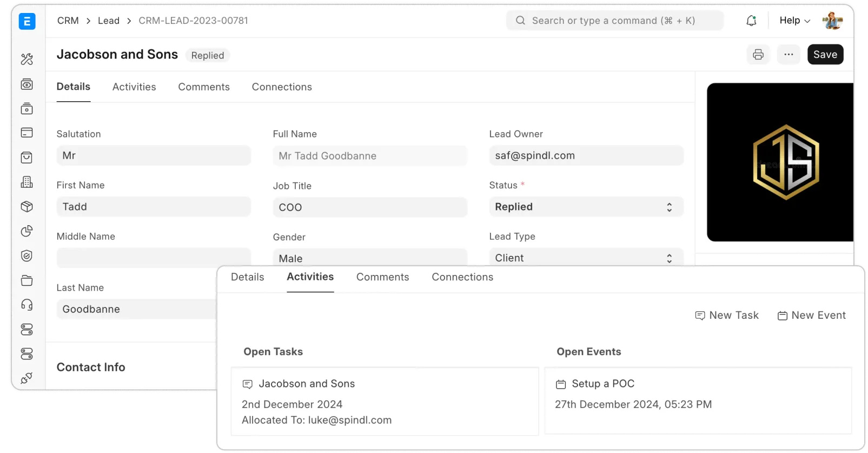Open the wrench and screwdriver tools icon
Image resolution: width=868 pixels, height=453 pixels.
[27, 59]
